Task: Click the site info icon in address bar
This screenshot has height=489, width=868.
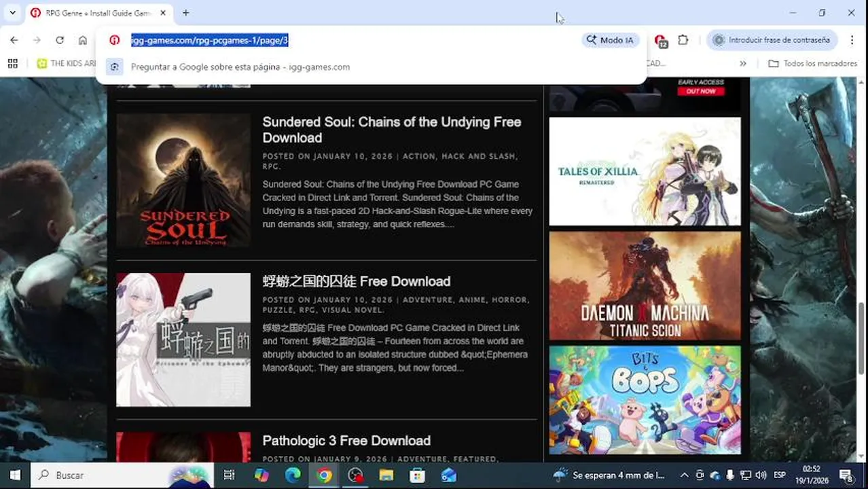Action: pyautogui.click(x=115, y=40)
